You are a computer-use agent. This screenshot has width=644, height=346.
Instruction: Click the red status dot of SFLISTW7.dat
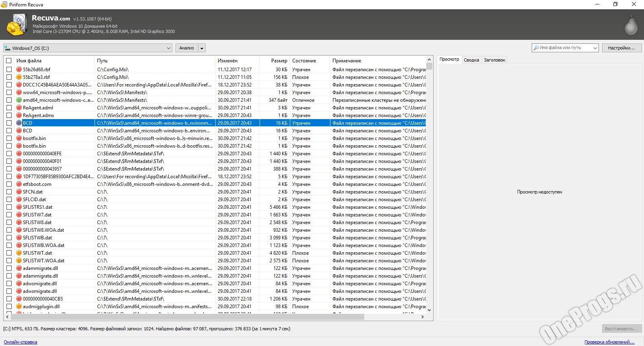point(19,215)
